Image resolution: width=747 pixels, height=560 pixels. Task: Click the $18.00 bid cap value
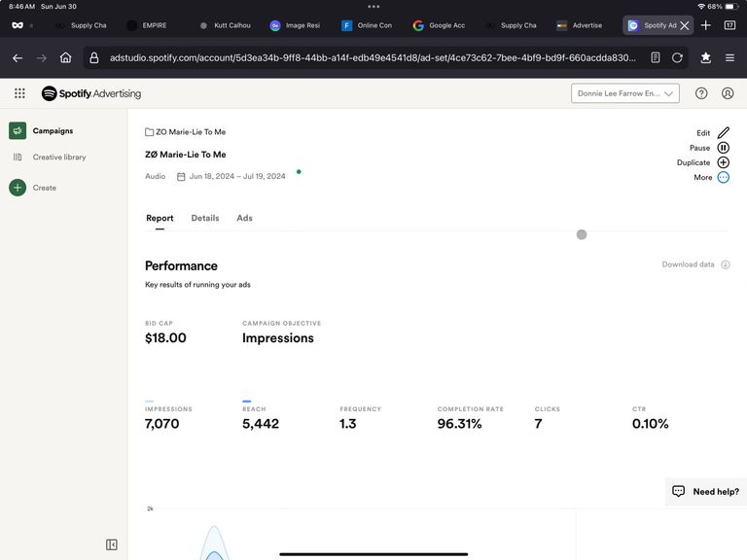tap(165, 338)
